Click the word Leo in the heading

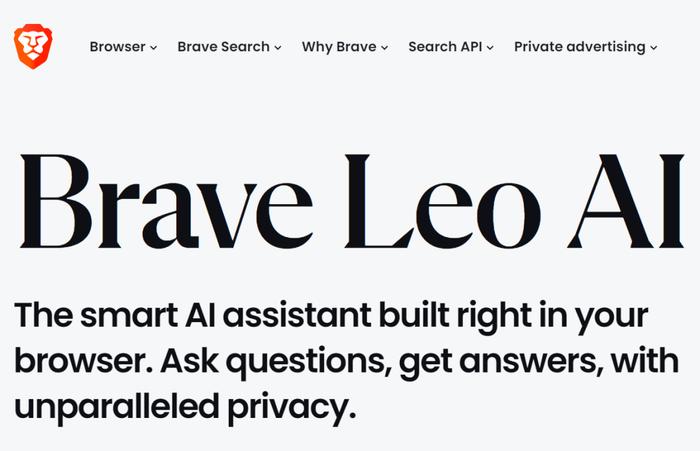(x=442, y=201)
